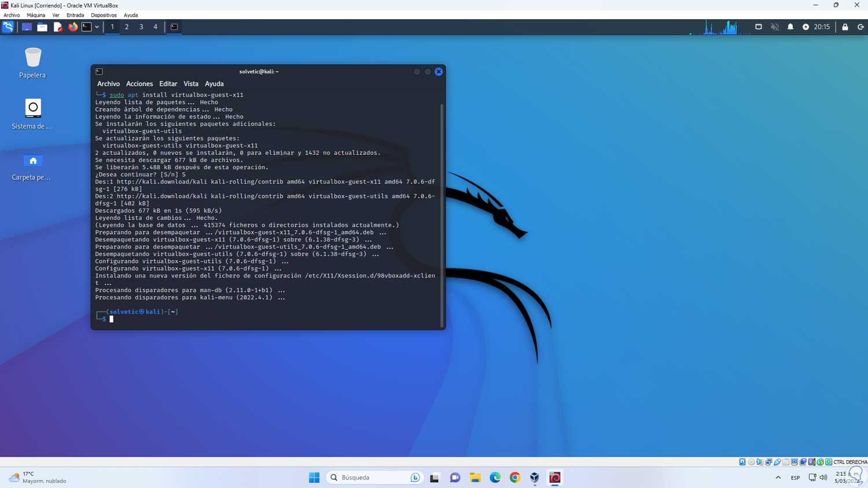Show hidden icons in Windows tray
Viewport: 868px width, 488px height.
[778, 478]
